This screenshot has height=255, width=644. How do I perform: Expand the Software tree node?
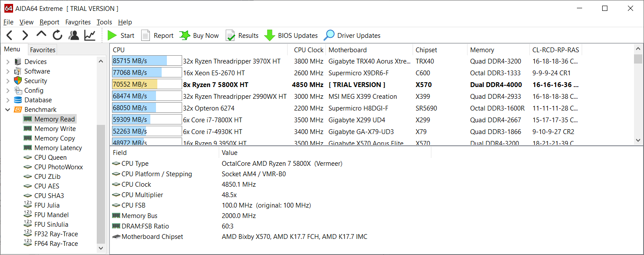point(7,71)
